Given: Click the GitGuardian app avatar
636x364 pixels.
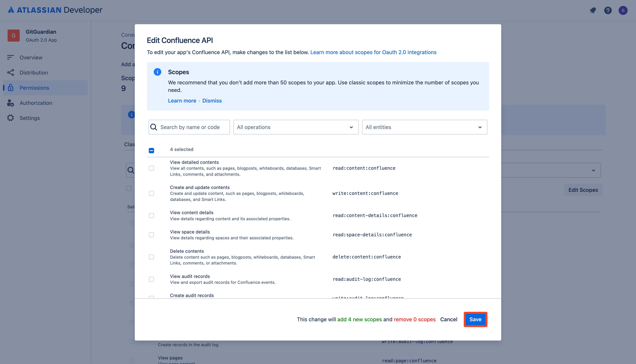Looking at the screenshot, I should (13, 36).
